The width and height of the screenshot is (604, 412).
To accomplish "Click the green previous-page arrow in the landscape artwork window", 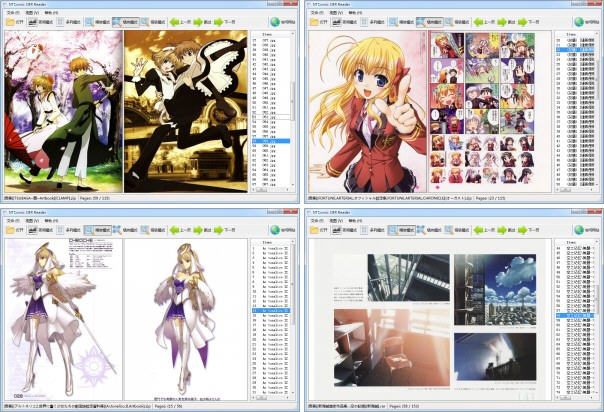I will [474, 228].
